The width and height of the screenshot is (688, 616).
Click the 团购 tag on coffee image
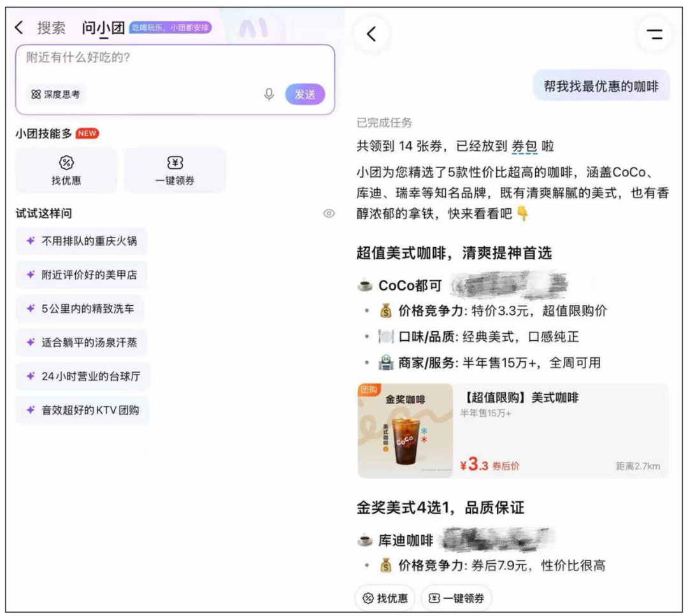(x=369, y=390)
